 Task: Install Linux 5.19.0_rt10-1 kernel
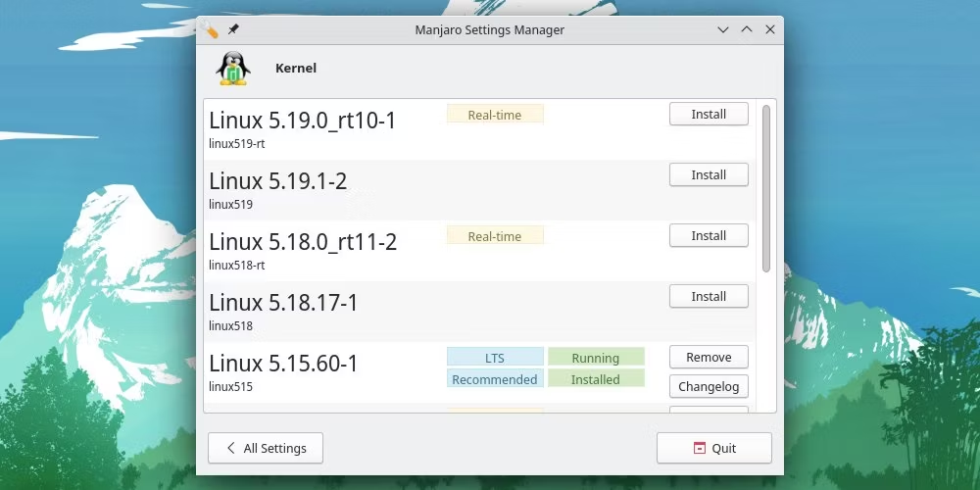[709, 114]
